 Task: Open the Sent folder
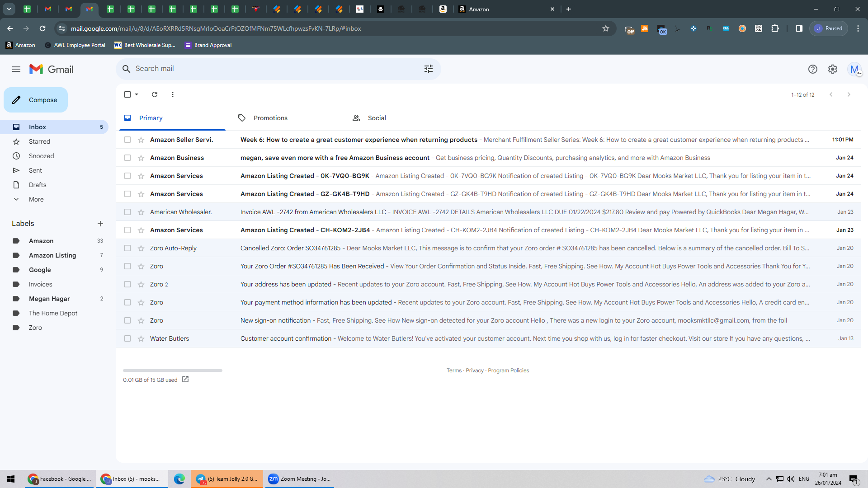tap(54, 170)
